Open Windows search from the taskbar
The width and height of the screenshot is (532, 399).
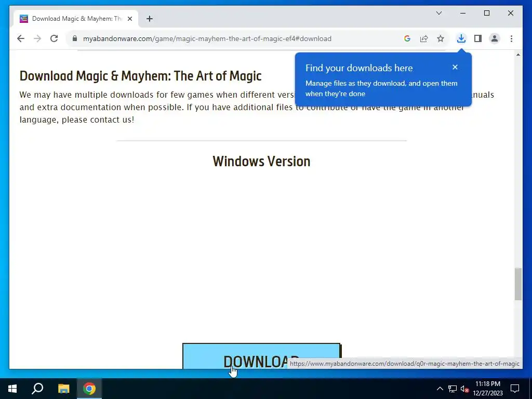click(37, 389)
